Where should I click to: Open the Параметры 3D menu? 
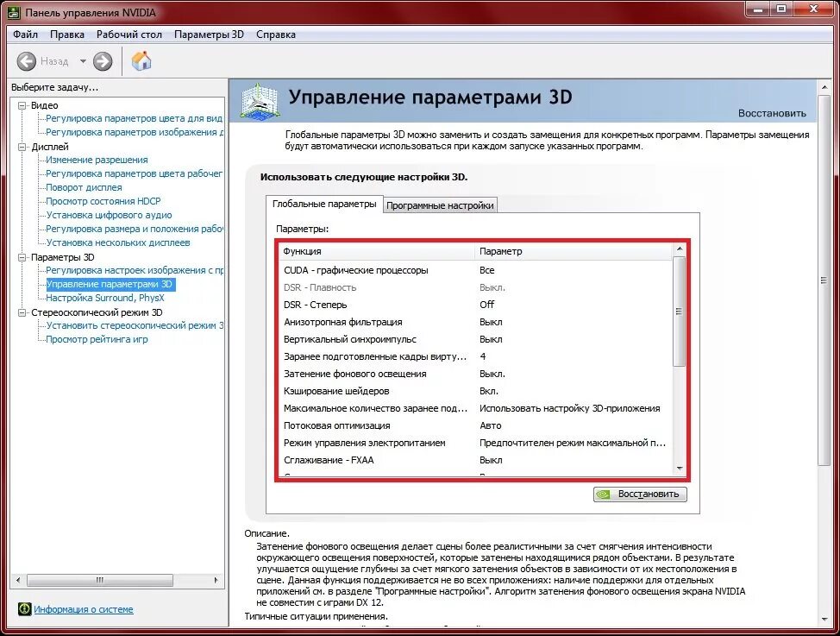tap(209, 35)
